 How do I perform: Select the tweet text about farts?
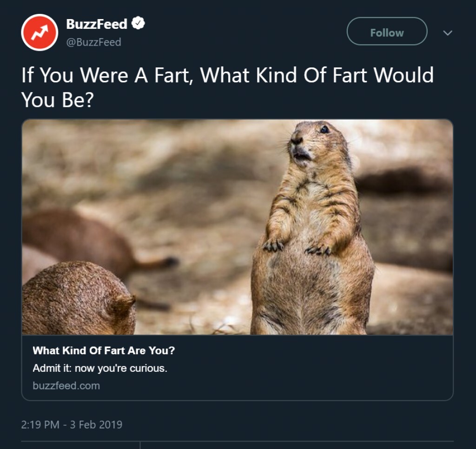pos(227,87)
